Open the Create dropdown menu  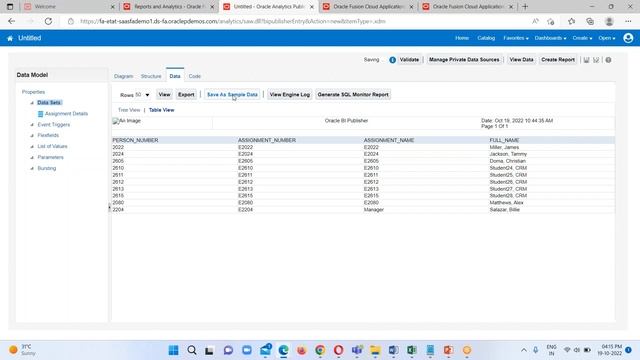[x=582, y=38]
